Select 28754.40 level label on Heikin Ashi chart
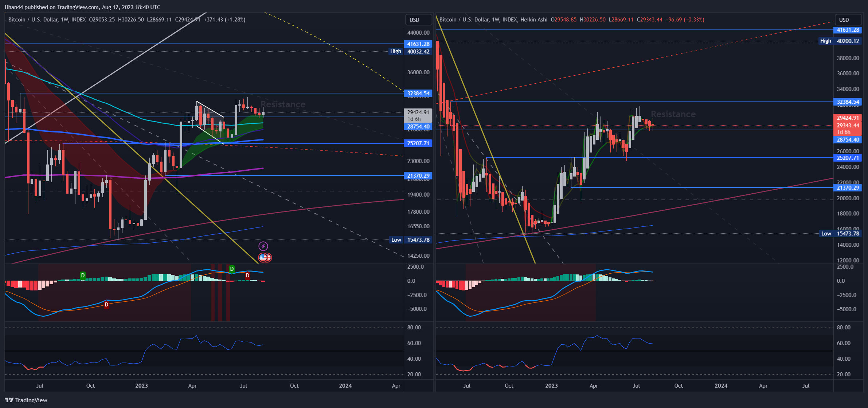This screenshot has height=408, width=868. (x=848, y=140)
